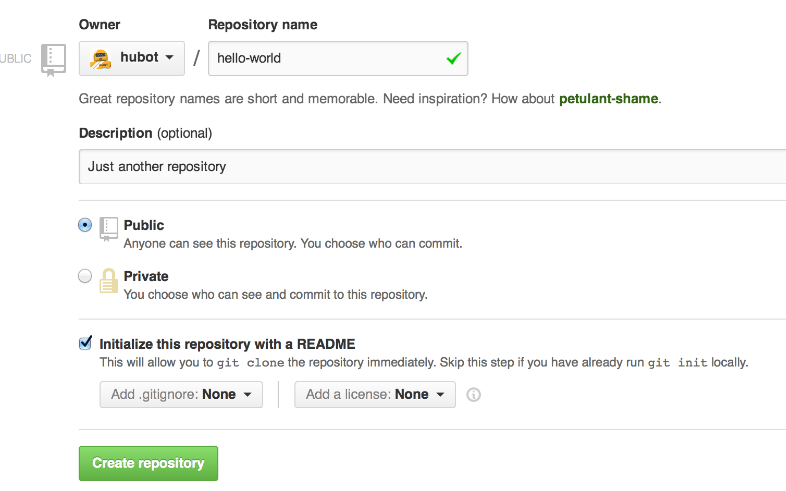Click the repository book icon beside the Owner field
The width and height of the screenshot is (786, 491).
tap(53, 59)
